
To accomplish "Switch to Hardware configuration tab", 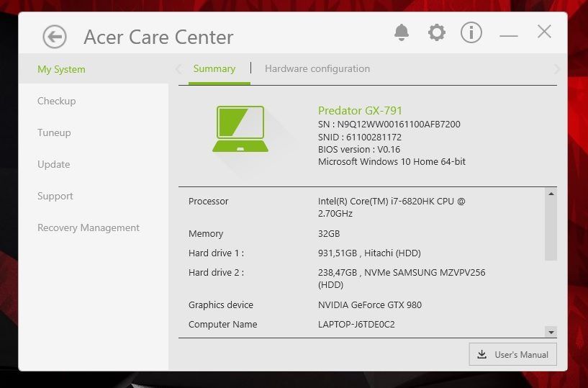I will point(317,69).
